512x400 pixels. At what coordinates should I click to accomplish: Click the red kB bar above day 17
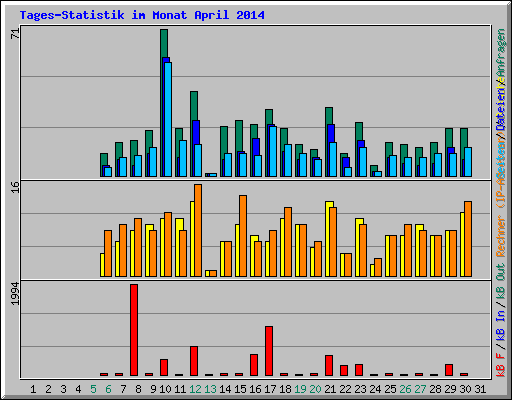[269, 351]
